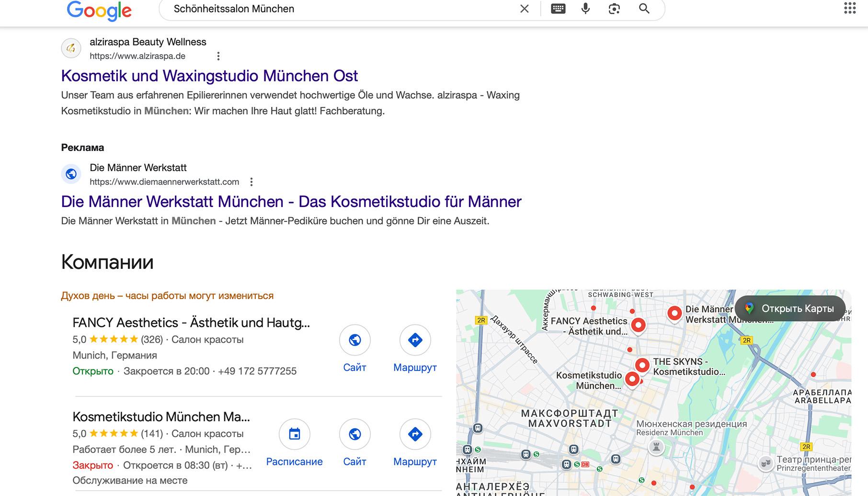
Task: Get directions to Kosmetikstudio München via Маршрут
Action: click(415, 443)
